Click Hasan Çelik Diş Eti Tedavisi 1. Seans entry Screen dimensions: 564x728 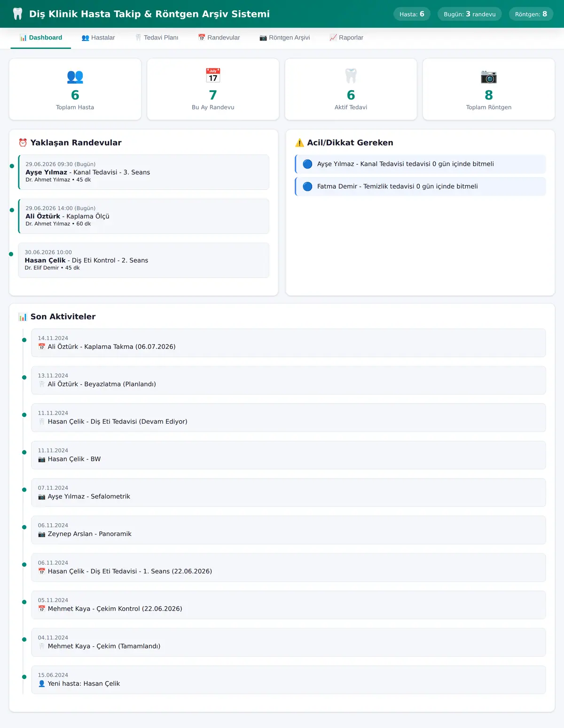click(x=289, y=568)
